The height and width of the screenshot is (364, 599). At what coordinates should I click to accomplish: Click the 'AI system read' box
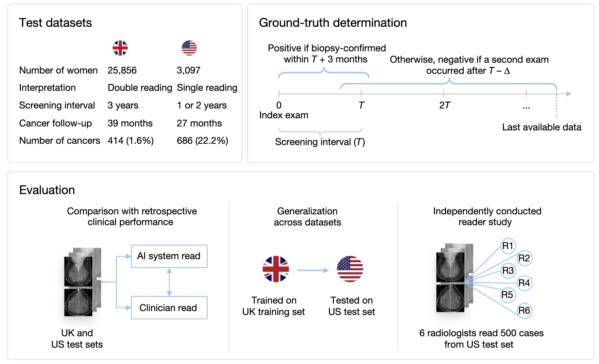169,256
